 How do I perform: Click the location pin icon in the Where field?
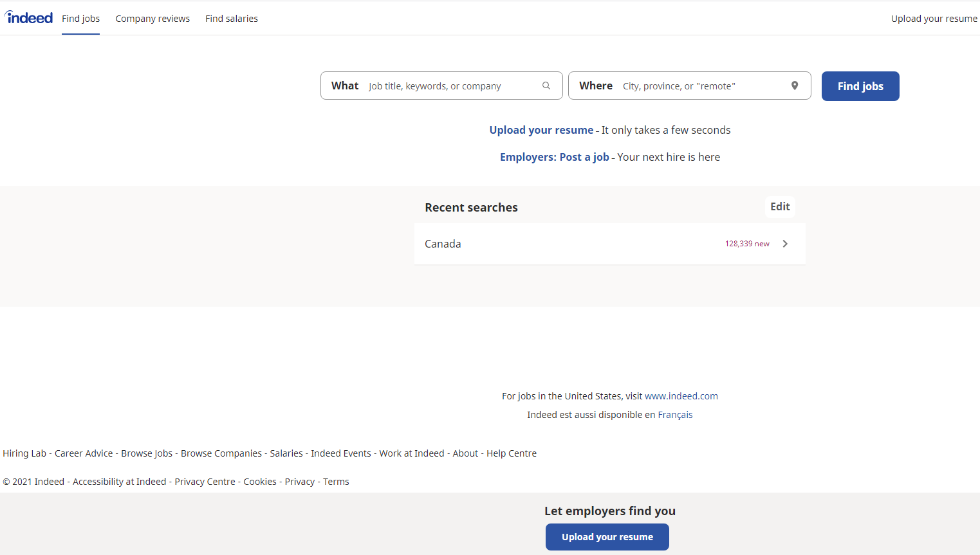pyautogui.click(x=795, y=86)
